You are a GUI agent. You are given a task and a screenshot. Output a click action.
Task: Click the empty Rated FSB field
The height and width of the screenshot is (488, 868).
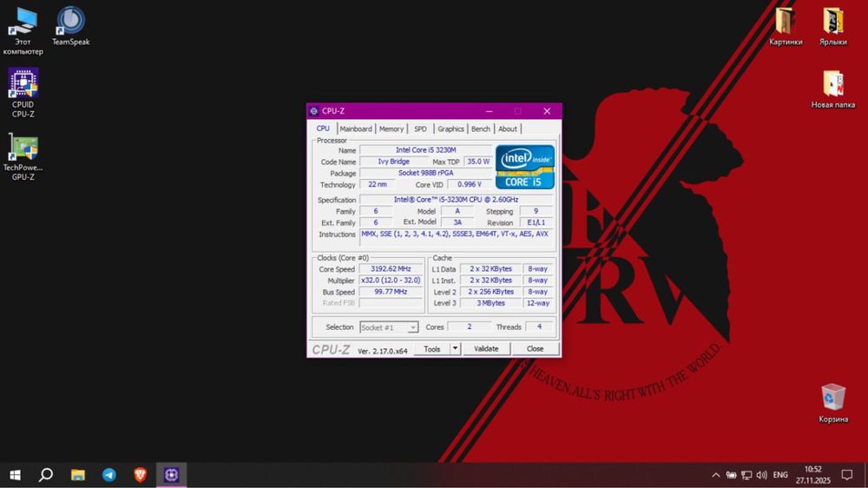pos(391,304)
